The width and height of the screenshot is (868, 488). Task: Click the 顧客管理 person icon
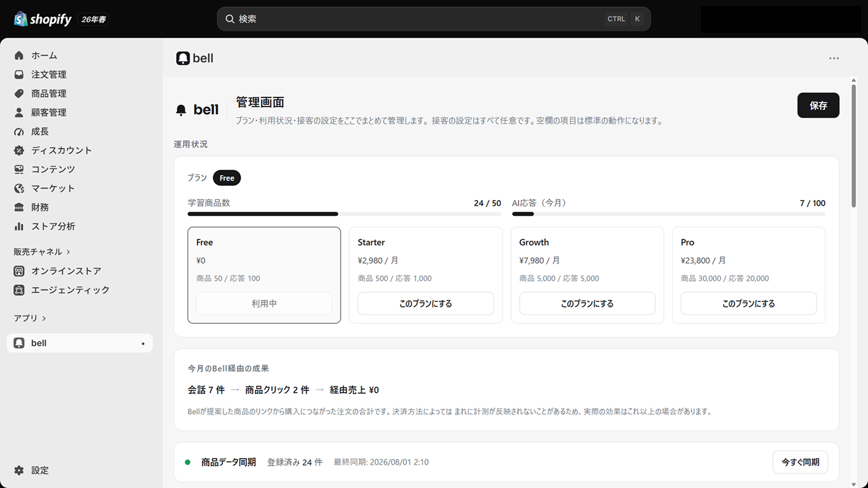pyautogui.click(x=19, y=112)
